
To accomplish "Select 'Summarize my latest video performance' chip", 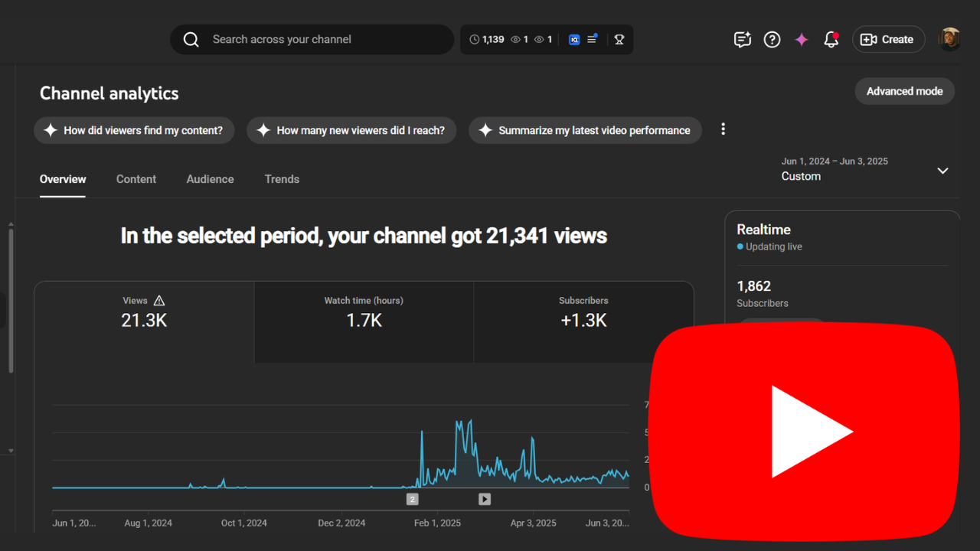I will (585, 130).
